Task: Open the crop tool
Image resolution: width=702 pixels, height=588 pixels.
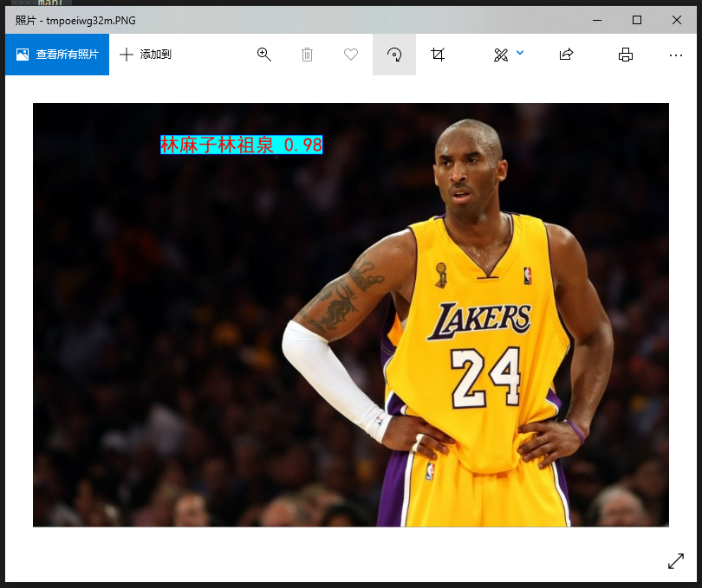Action: tap(438, 54)
